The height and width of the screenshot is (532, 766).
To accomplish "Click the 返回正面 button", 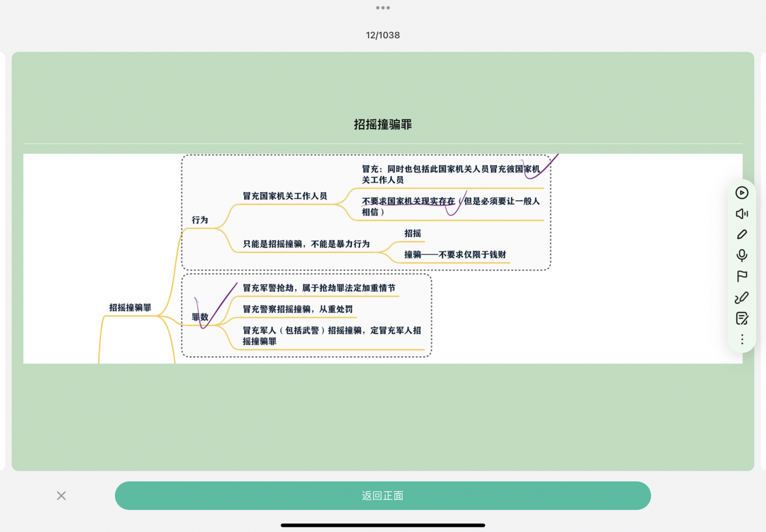I will (x=382, y=496).
